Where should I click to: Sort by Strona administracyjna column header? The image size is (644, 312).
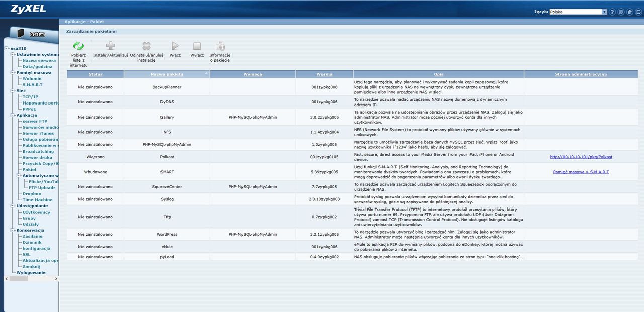(581, 74)
